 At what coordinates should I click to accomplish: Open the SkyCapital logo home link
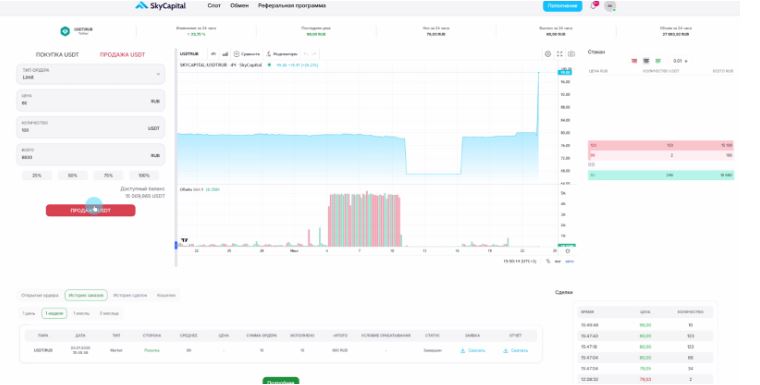click(x=160, y=6)
